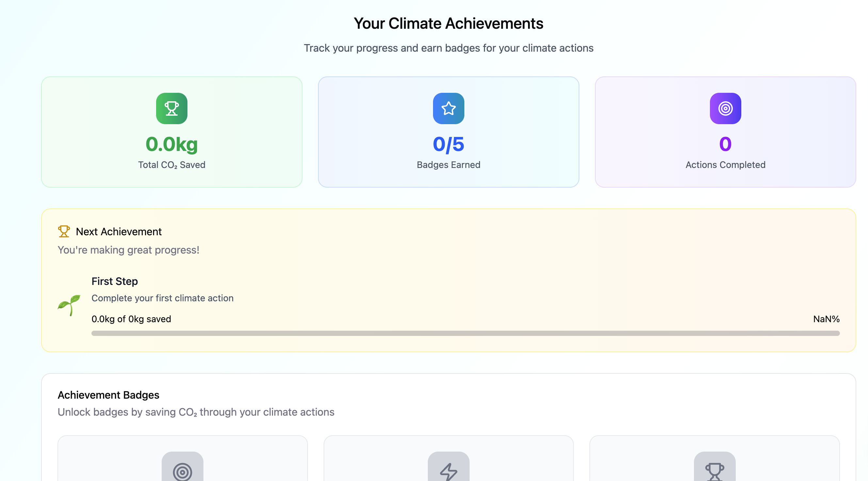The image size is (868, 481).
Task: Click the first locked badge card
Action: point(183,458)
